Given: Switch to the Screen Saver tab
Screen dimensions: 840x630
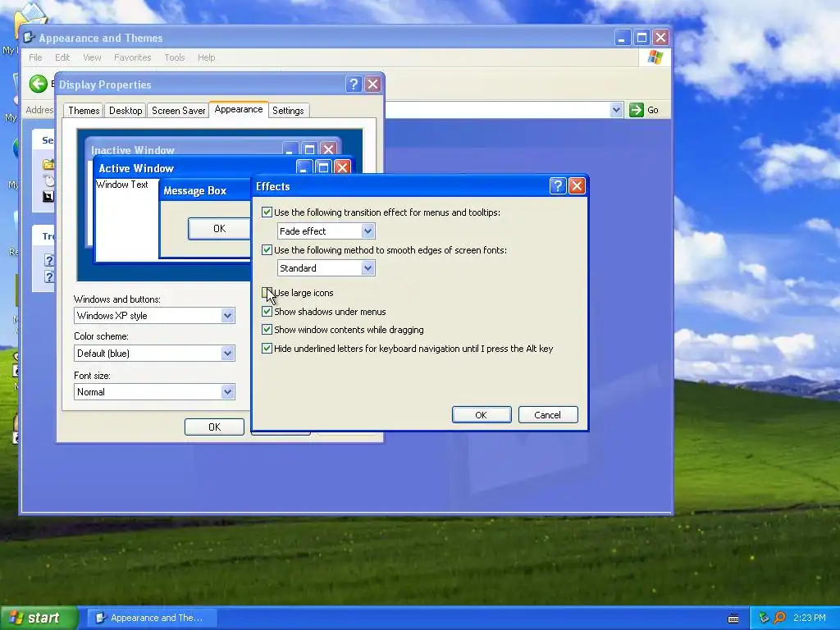Looking at the screenshot, I should click(x=178, y=111).
